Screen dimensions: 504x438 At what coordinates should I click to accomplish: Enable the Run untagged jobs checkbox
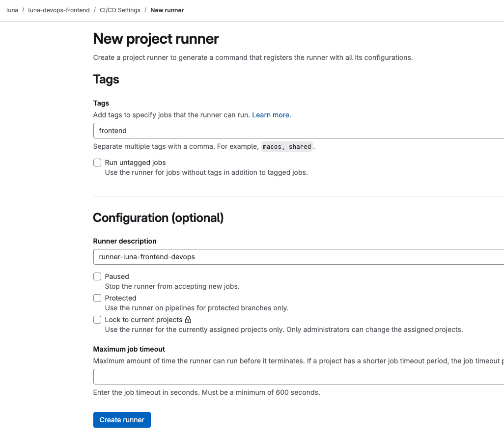pos(97,163)
